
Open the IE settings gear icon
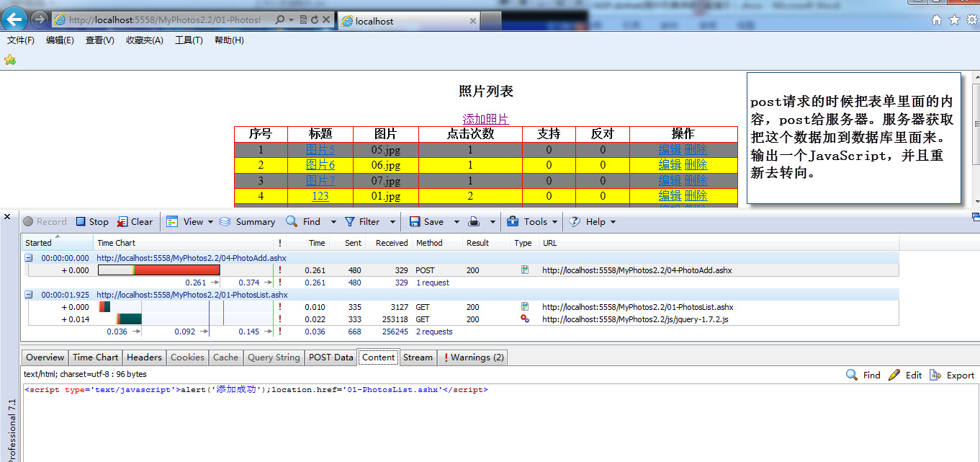(971, 20)
